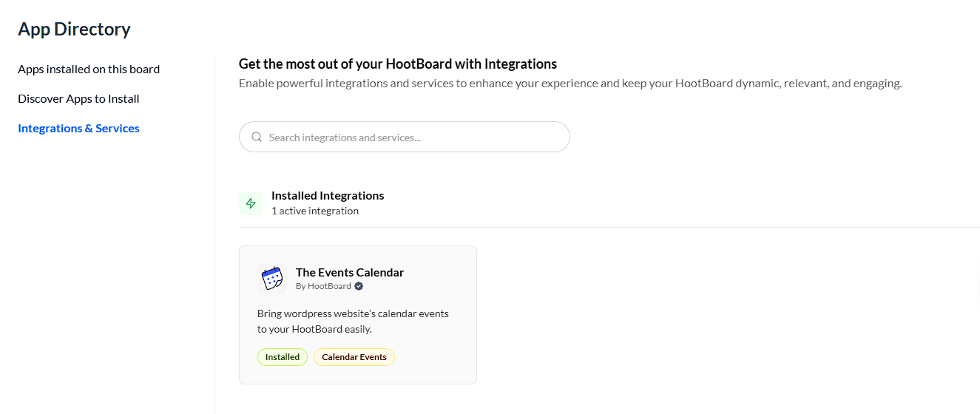
Task: Click the wordpress calendar events description text
Action: [353, 321]
